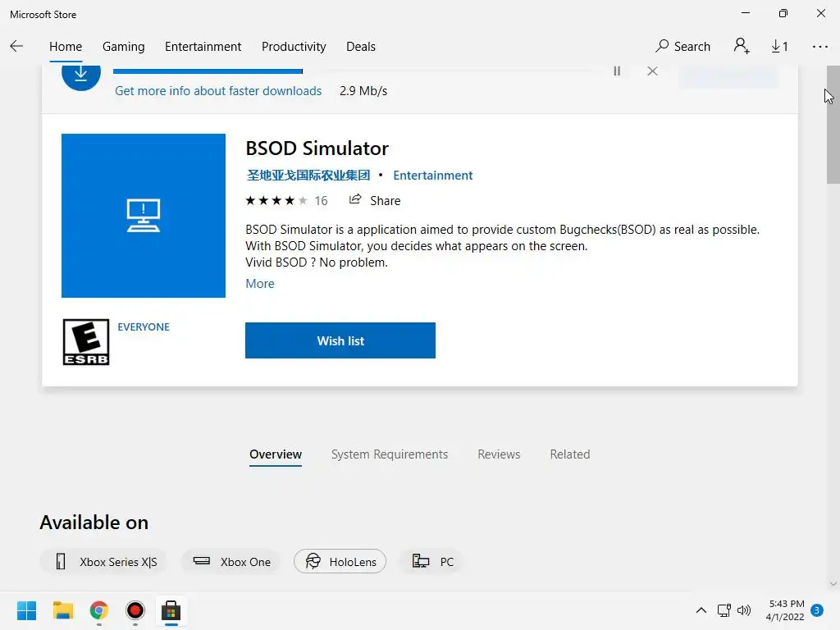Image resolution: width=840 pixels, height=630 pixels.
Task: Click the Available on heading
Action: coord(94,523)
